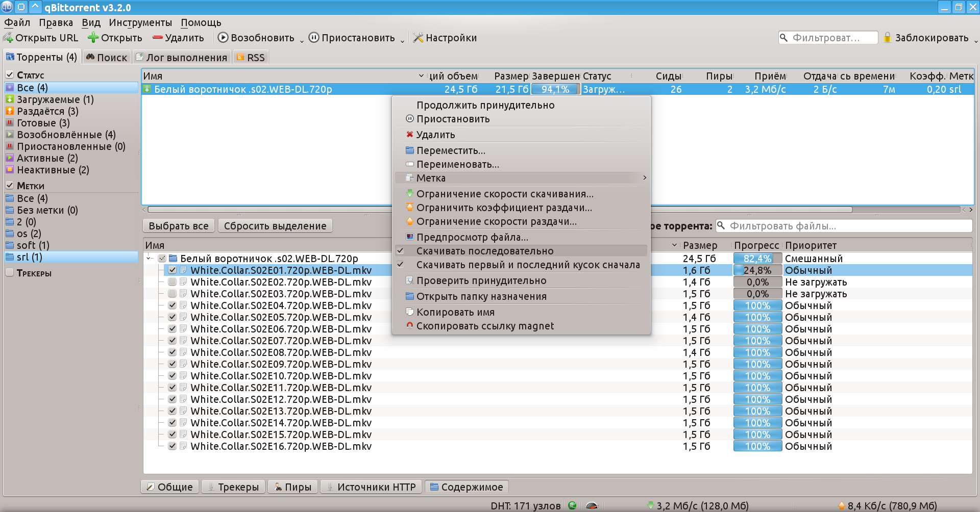Click folder icon of Белый воротничок tree root
The image size is (980, 512).
[x=173, y=259]
